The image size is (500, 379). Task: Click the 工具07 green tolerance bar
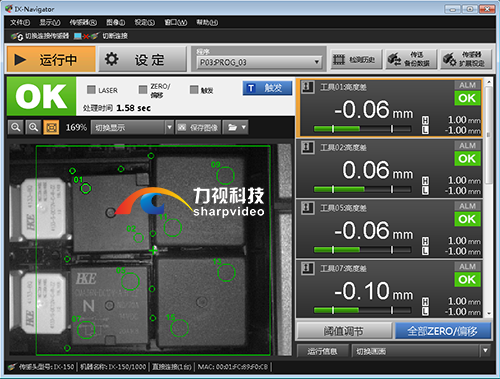(x=362, y=310)
